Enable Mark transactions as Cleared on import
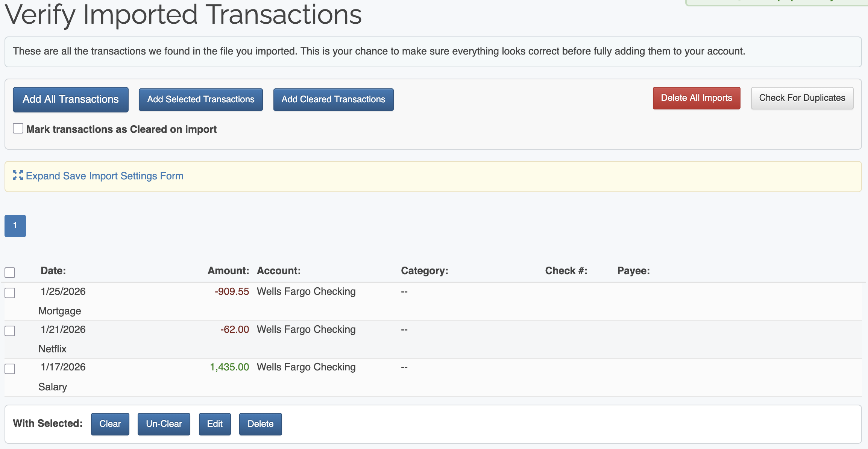This screenshot has width=868, height=449. [18, 129]
